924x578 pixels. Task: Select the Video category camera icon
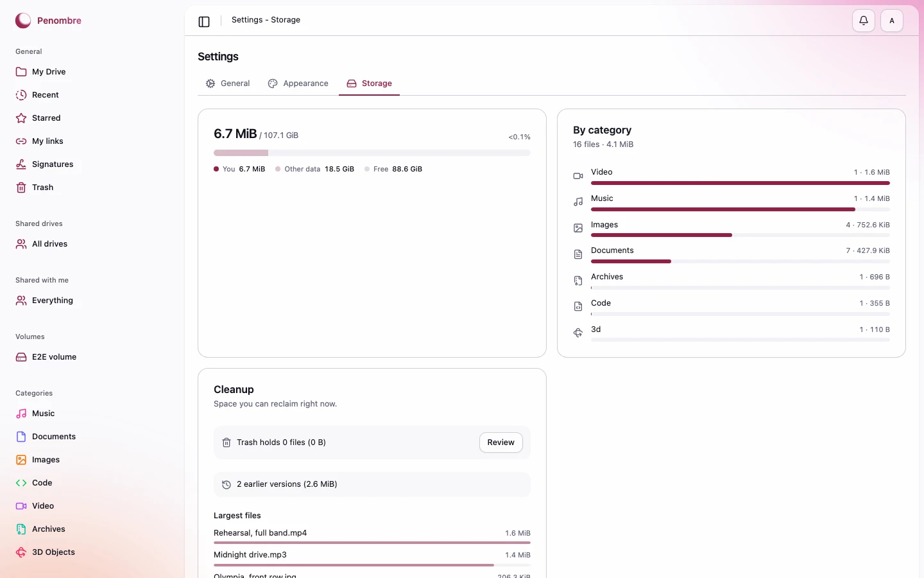(x=21, y=506)
